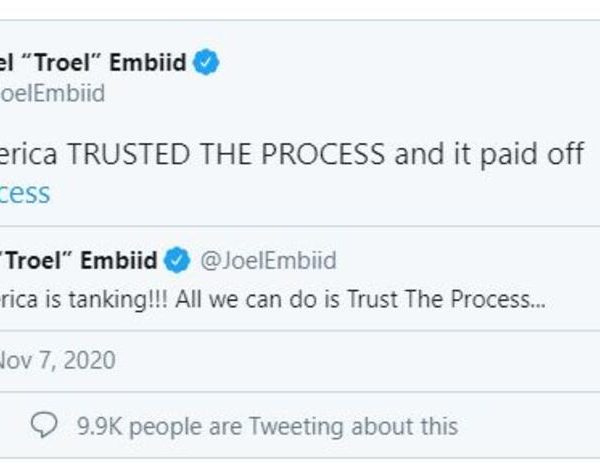This screenshot has width=600, height=470.
Task: Click the blue hashtag link below the tweet text
Action: [25, 192]
